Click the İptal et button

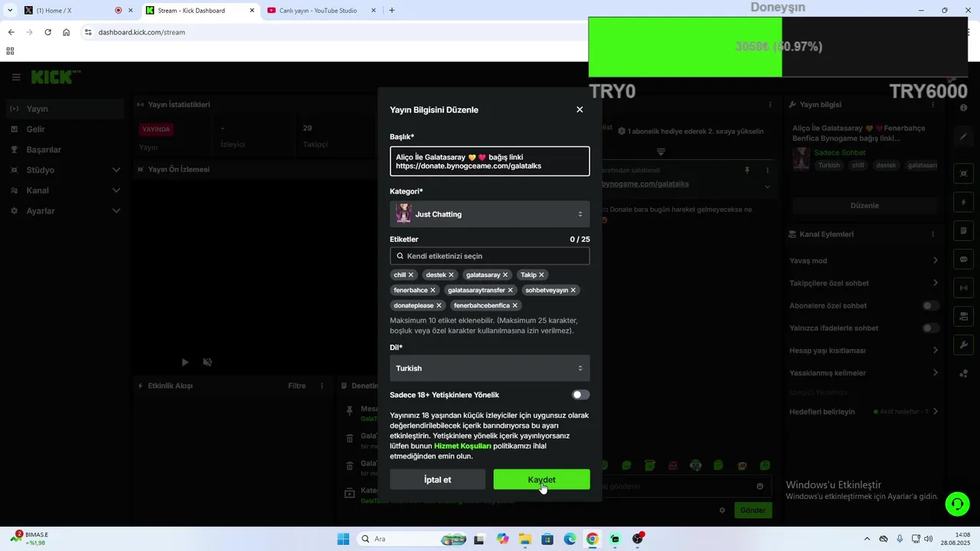click(x=437, y=480)
